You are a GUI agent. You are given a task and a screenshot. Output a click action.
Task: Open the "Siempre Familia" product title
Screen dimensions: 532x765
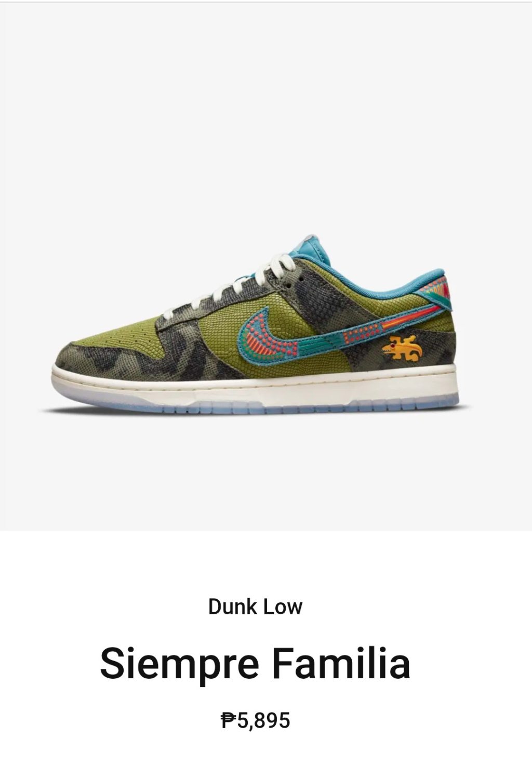255,663
